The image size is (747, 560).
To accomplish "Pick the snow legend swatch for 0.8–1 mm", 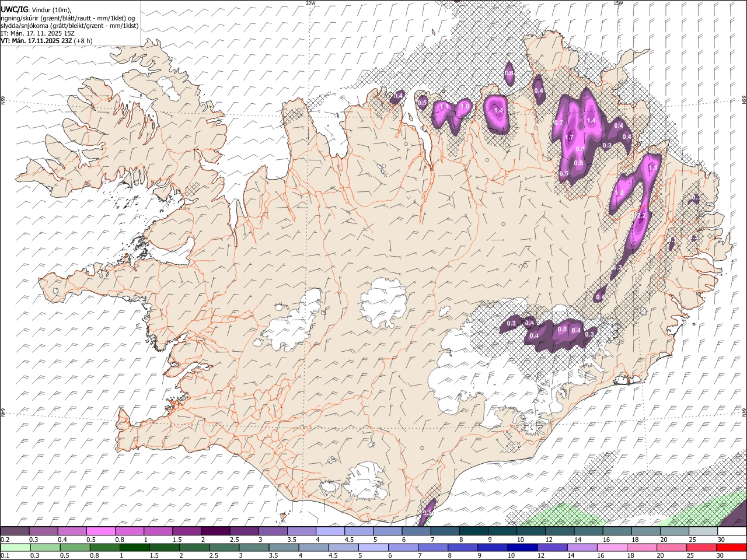I will (130, 531).
